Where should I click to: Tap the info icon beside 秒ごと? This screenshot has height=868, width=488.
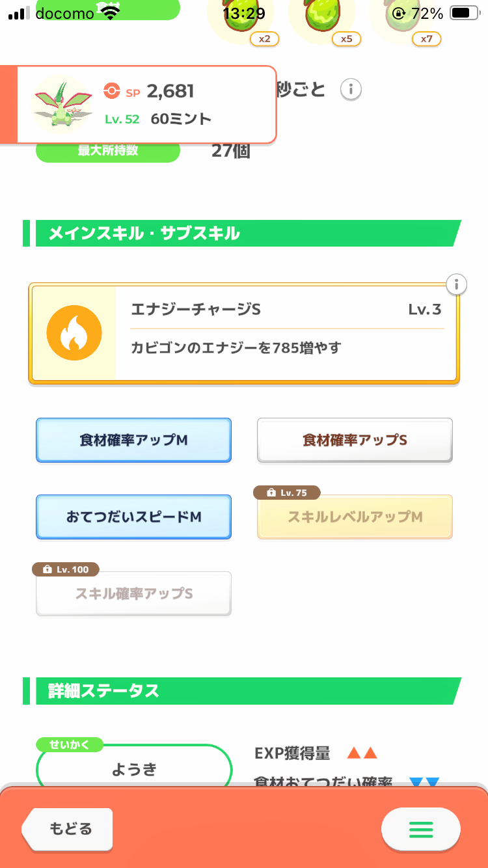pos(351,89)
